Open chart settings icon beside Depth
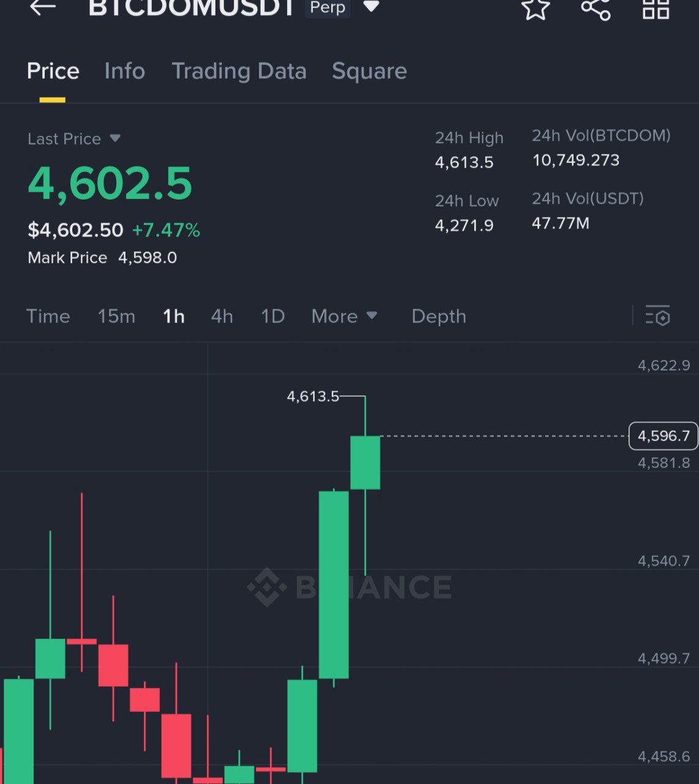 [x=658, y=316]
